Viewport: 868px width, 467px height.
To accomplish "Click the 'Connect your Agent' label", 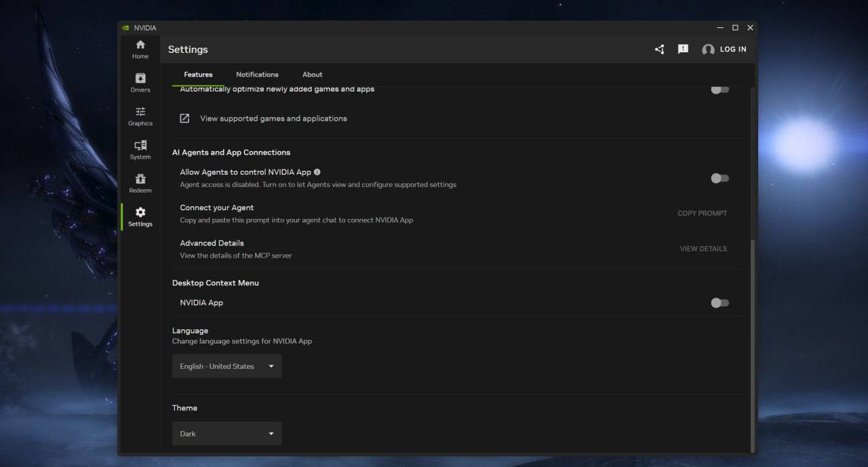I will click(217, 207).
